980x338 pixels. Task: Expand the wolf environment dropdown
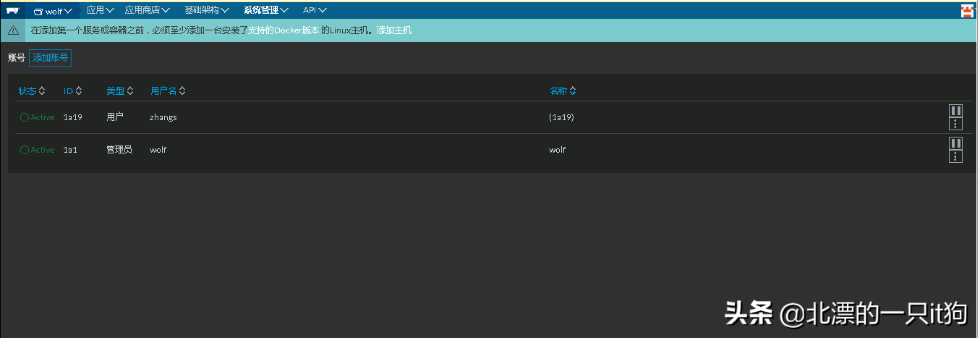pyautogui.click(x=54, y=11)
